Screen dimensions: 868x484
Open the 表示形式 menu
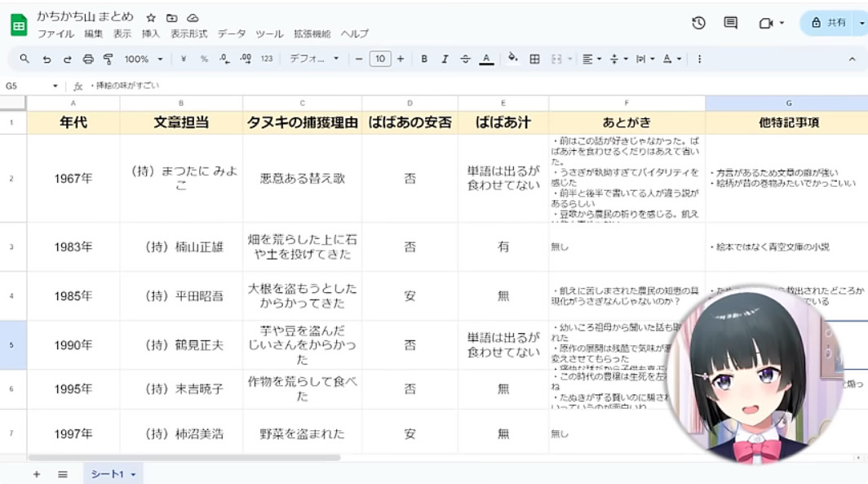188,34
